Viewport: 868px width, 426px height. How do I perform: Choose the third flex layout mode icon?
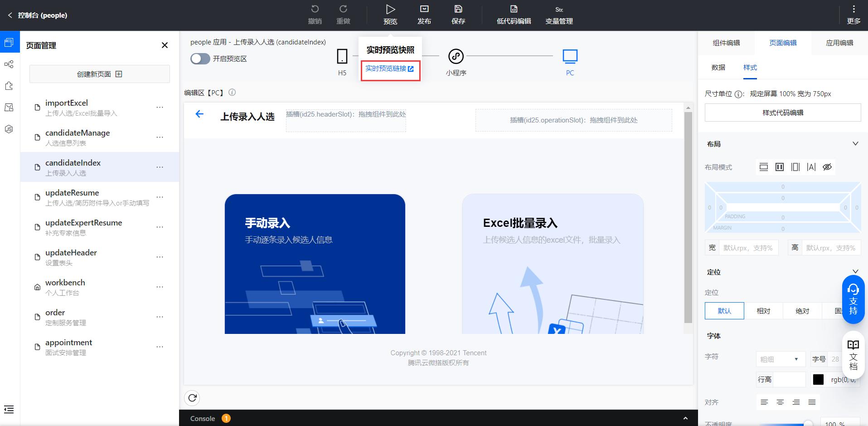[795, 167]
